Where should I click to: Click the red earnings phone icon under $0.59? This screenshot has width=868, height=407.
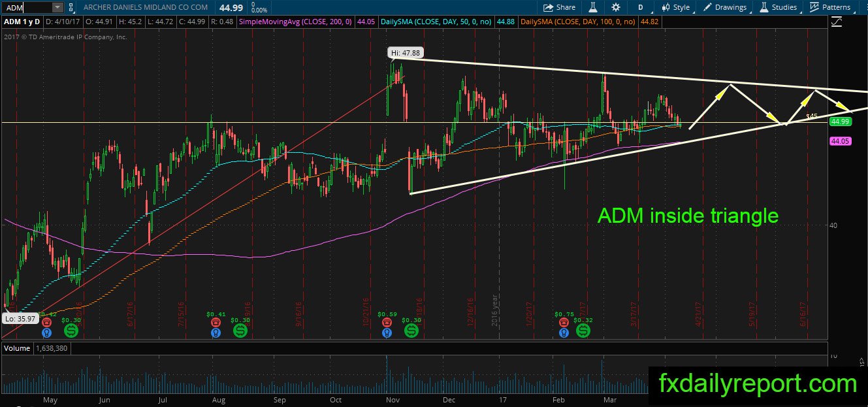(388, 321)
